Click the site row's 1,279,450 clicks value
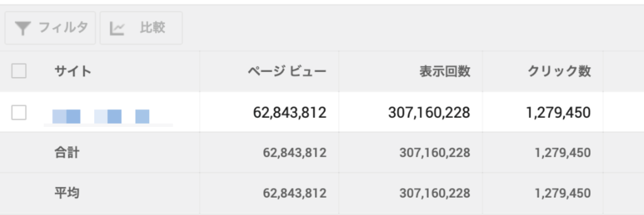This screenshot has height=215, width=644. point(558,112)
